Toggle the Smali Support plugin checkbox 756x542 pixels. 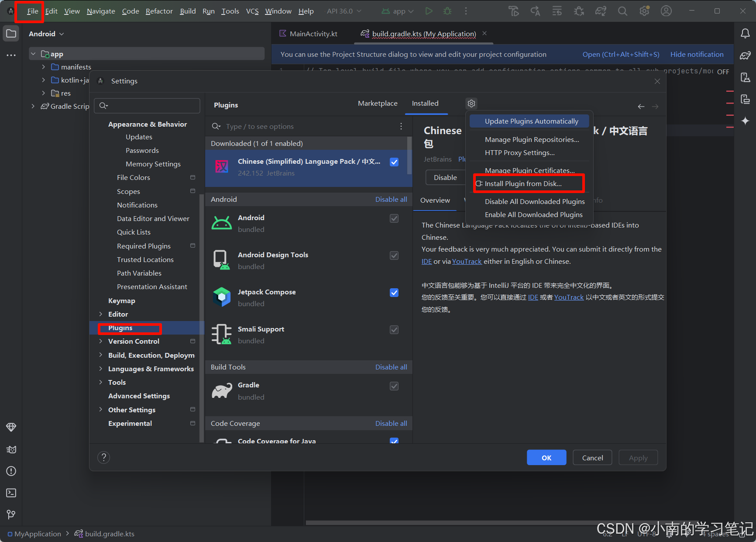pos(394,330)
